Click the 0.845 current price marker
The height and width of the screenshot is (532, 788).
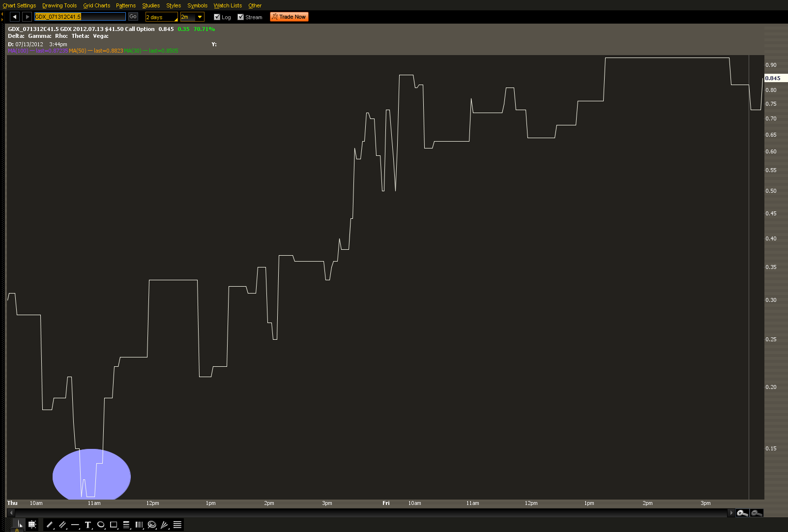(x=775, y=78)
